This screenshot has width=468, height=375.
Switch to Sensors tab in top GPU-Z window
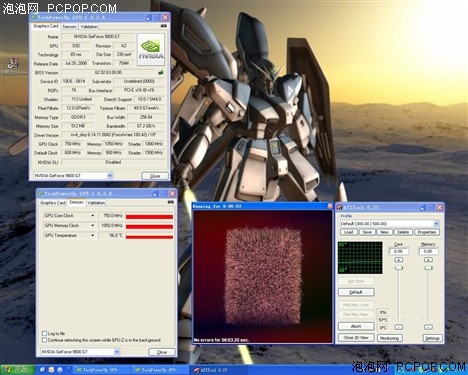pos(69,26)
